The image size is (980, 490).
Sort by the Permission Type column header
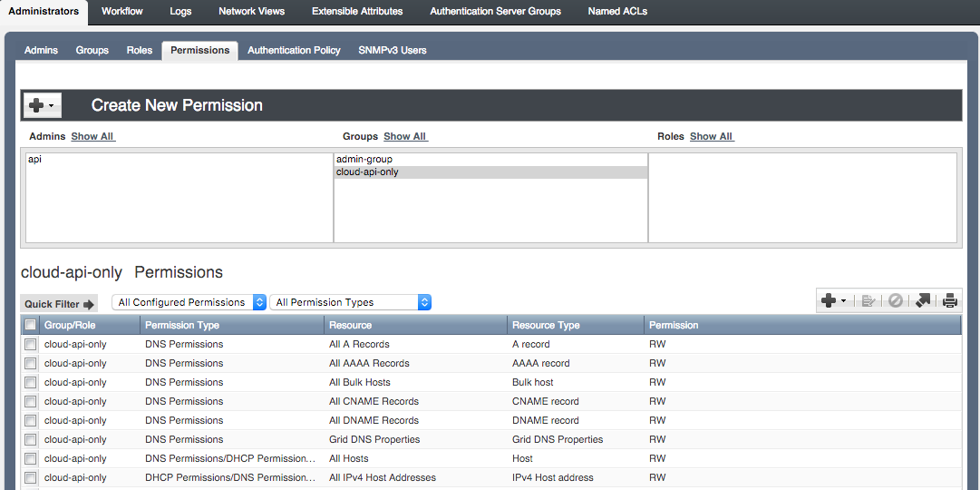point(232,325)
